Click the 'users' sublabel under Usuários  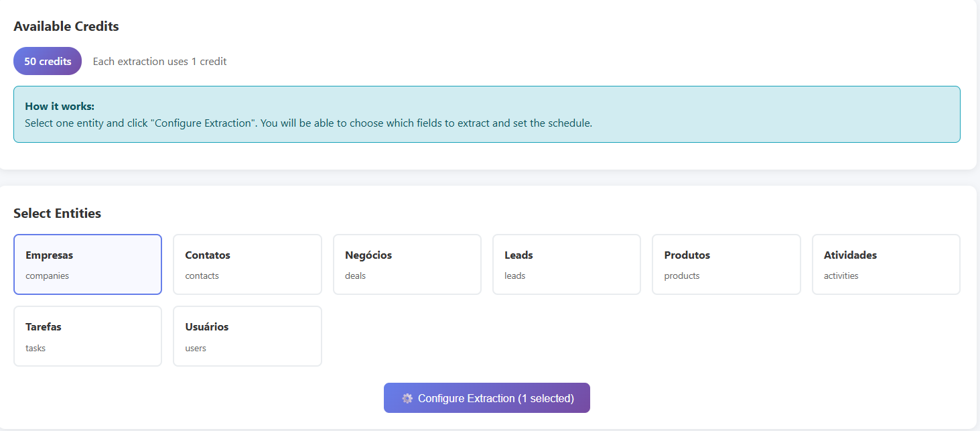coord(196,348)
